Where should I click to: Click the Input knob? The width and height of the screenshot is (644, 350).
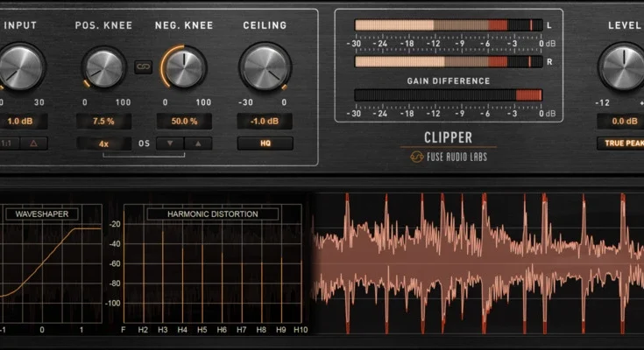(x=19, y=67)
